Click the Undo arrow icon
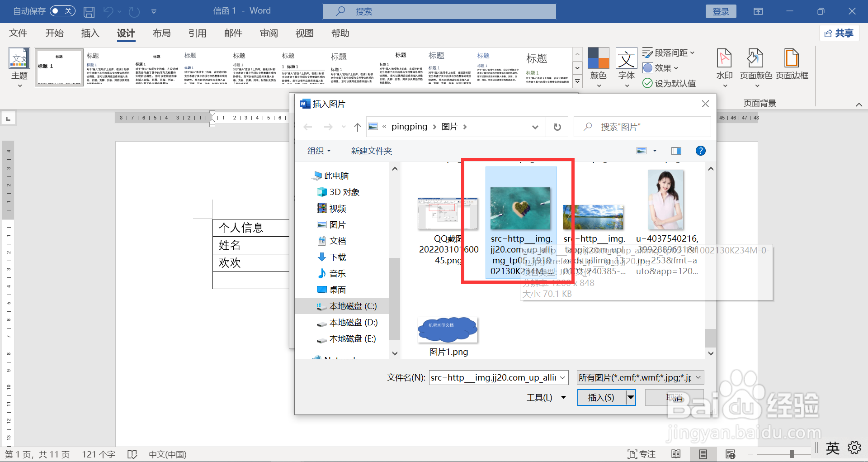This screenshot has width=868, height=462. (x=108, y=11)
